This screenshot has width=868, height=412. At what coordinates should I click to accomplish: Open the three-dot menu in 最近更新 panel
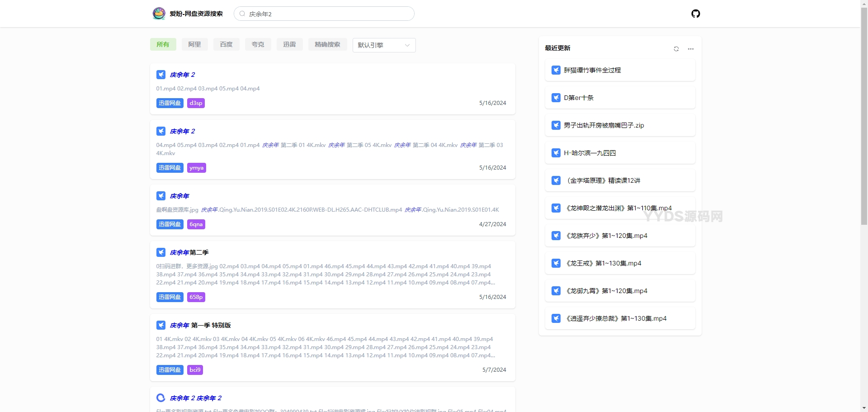tap(690, 49)
